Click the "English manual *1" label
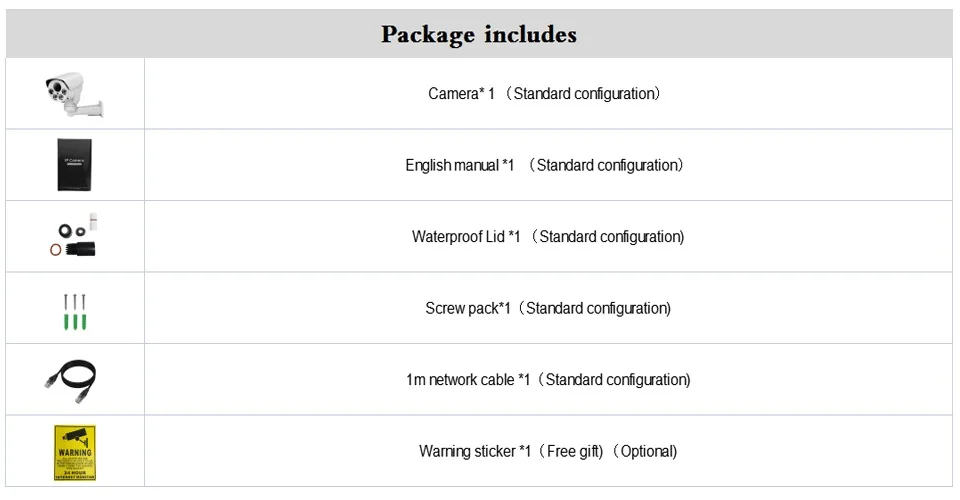Screen dimensions: 960x500 [x=459, y=165]
